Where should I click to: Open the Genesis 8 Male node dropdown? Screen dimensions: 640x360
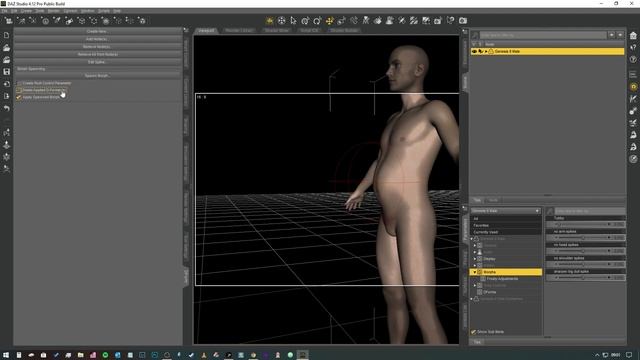point(505,211)
